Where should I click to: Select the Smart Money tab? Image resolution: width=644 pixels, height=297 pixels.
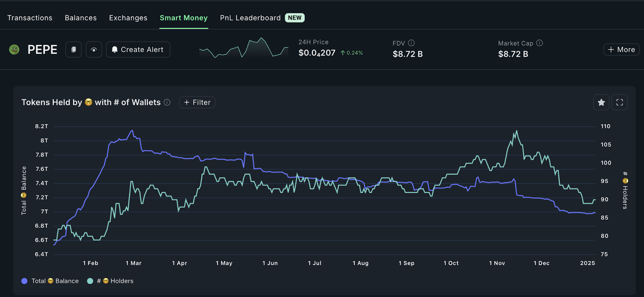(184, 18)
